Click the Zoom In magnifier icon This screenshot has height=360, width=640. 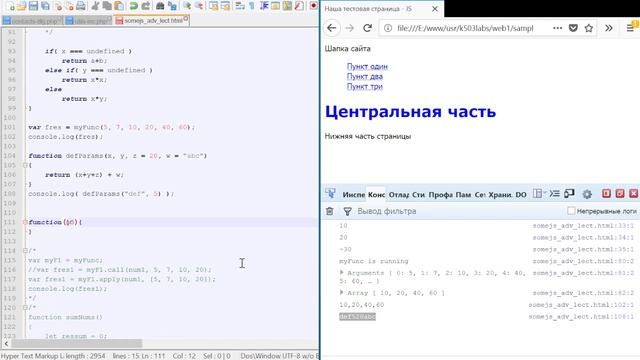[187, 6]
